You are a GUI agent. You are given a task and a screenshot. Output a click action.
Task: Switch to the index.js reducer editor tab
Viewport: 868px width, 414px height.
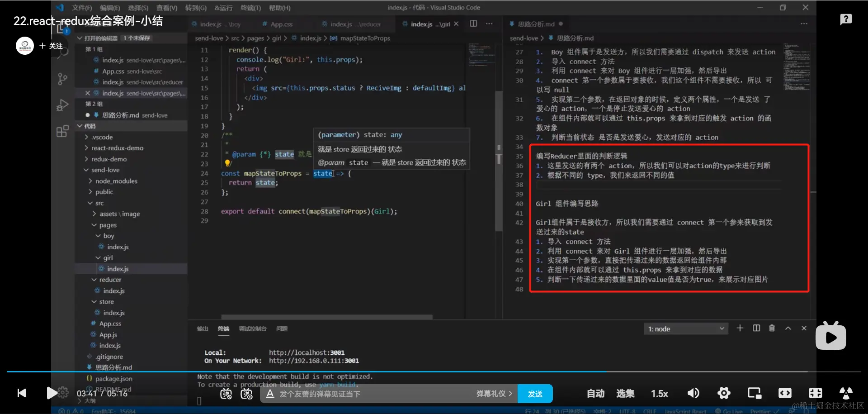click(x=355, y=24)
